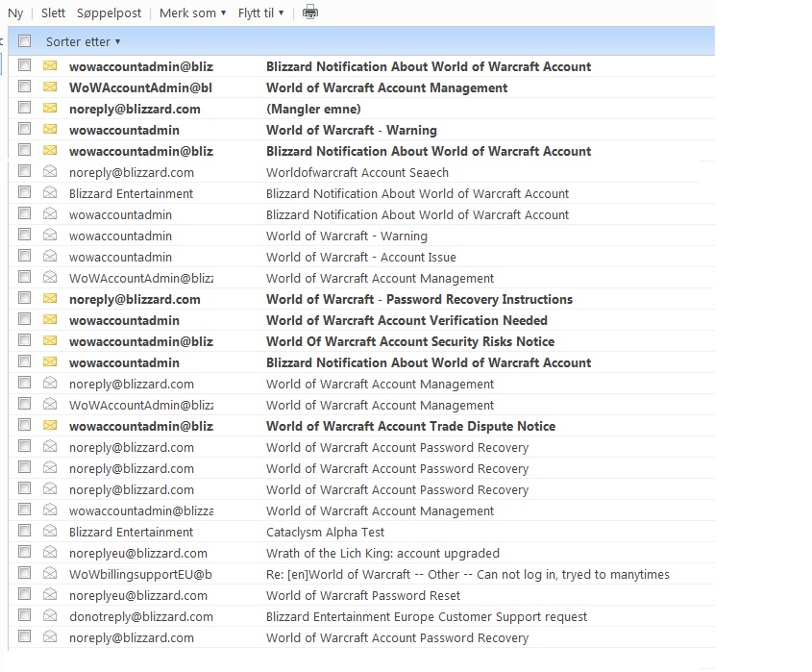Check the box for Account Issue email
The width and height of the screenshot is (812, 672).
click(24, 256)
